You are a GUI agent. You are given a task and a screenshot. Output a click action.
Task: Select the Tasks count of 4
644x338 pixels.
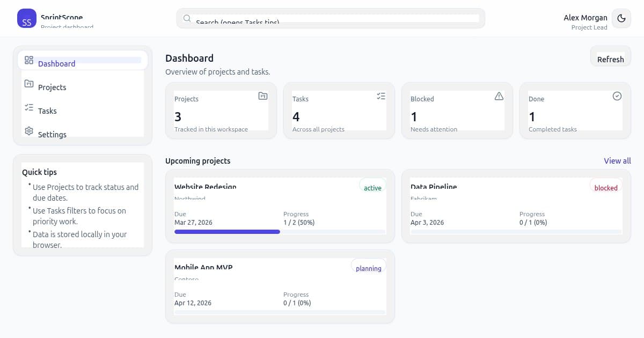click(296, 116)
